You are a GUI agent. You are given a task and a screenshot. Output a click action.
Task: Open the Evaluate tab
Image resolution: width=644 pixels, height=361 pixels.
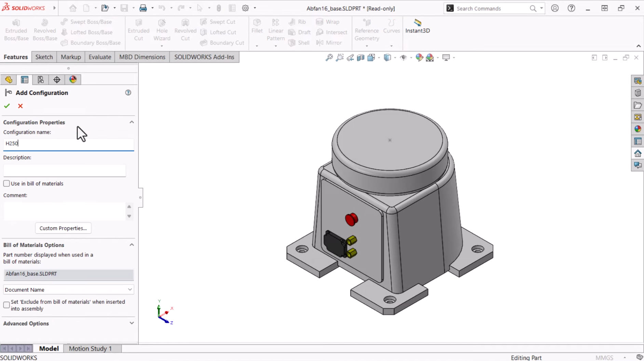tap(100, 57)
